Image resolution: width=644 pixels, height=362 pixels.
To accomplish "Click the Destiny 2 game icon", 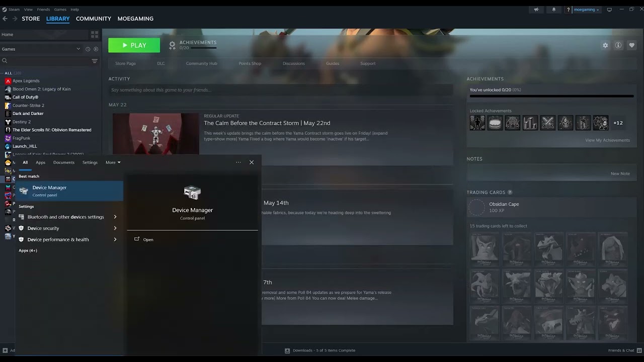I will [x=8, y=122].
